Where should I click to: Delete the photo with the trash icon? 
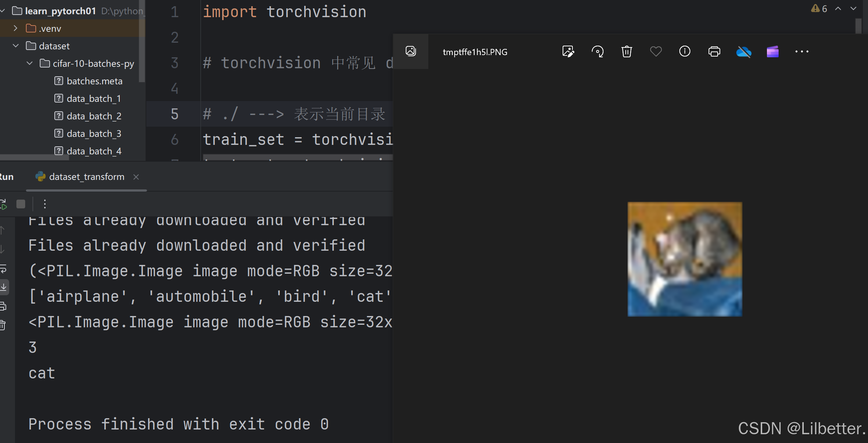626,51
